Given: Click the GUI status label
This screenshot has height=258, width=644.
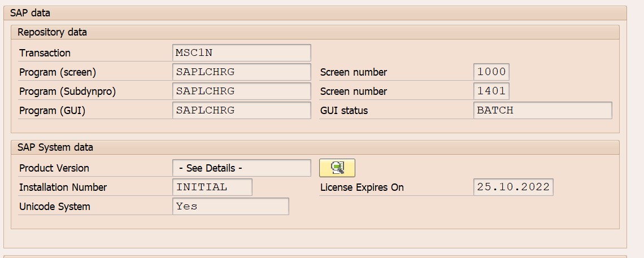Looking at the screenshot, I should (343, 111).
